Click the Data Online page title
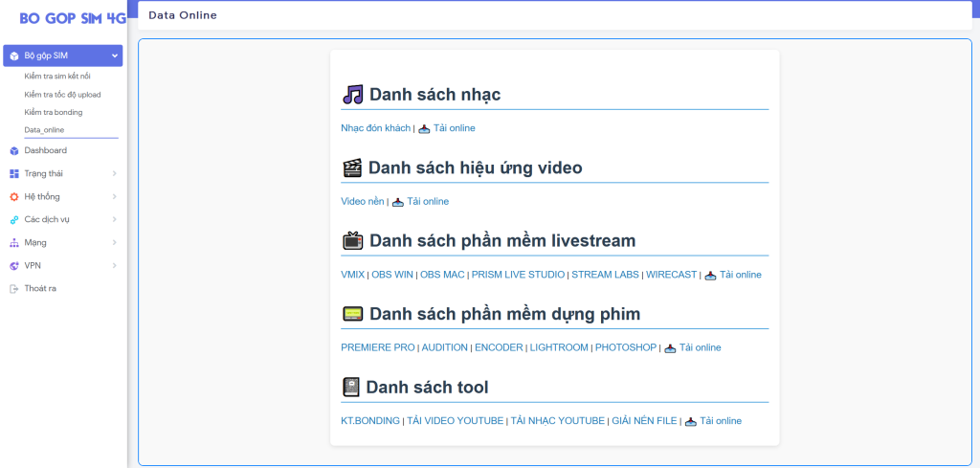This screenshot has width=980, height=468. tap(183, 15)
